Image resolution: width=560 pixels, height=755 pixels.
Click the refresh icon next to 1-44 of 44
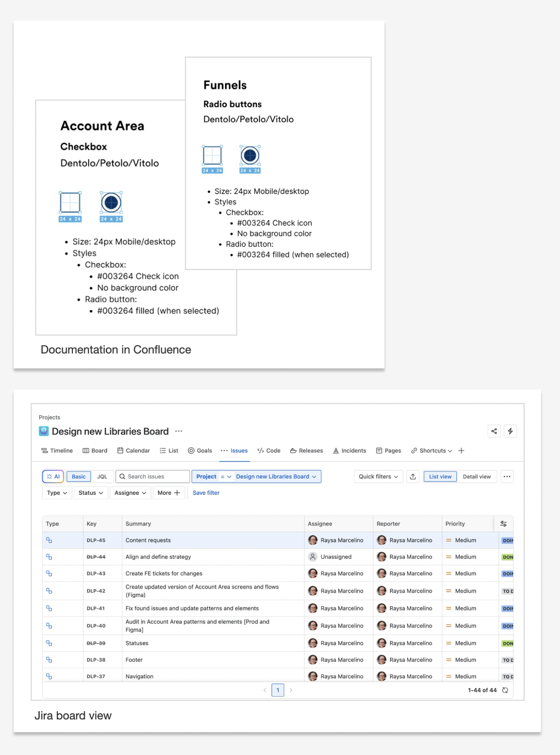coord(505,690)
